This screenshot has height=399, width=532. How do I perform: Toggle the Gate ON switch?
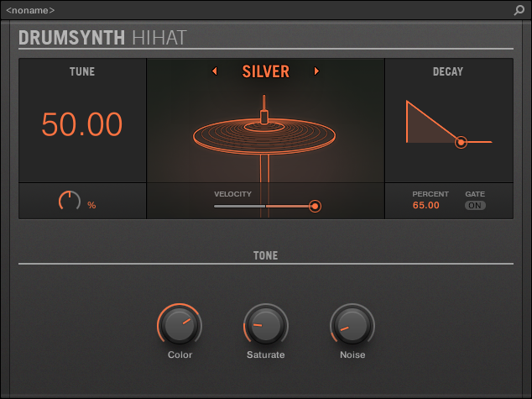(x=475, y=206)
